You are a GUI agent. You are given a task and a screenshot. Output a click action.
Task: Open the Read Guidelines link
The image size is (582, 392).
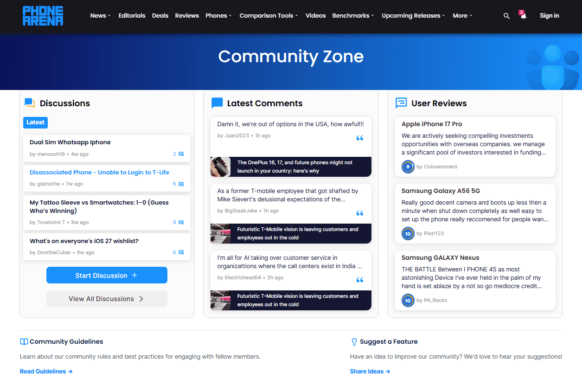pos(46,372)
